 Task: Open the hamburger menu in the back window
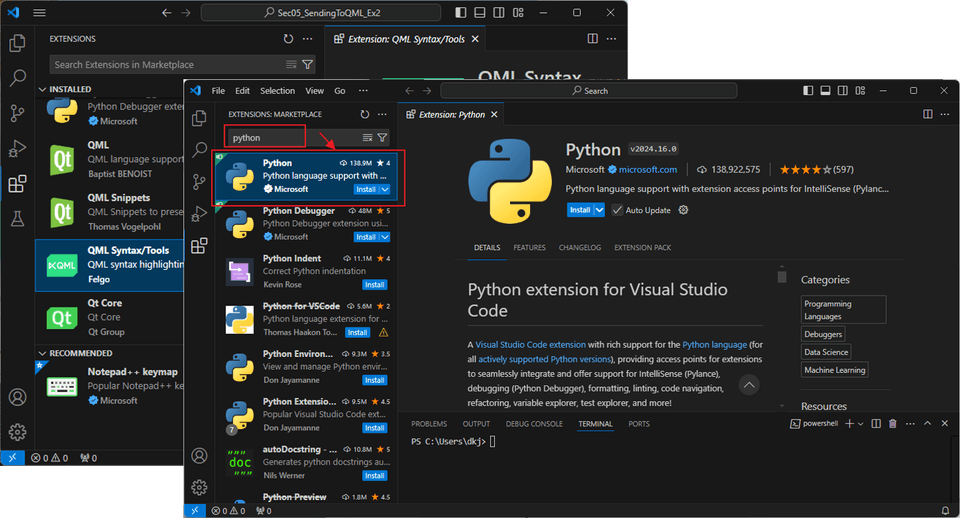click(39, 12)
